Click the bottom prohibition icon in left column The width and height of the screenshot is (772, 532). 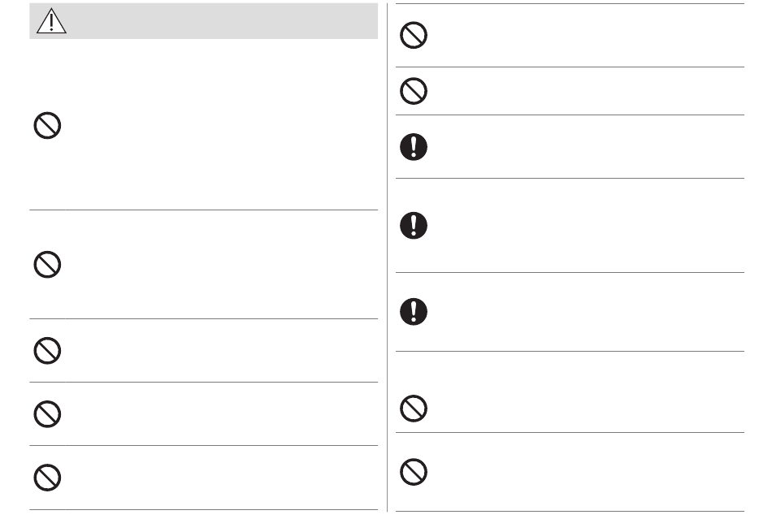pos(47,478)
